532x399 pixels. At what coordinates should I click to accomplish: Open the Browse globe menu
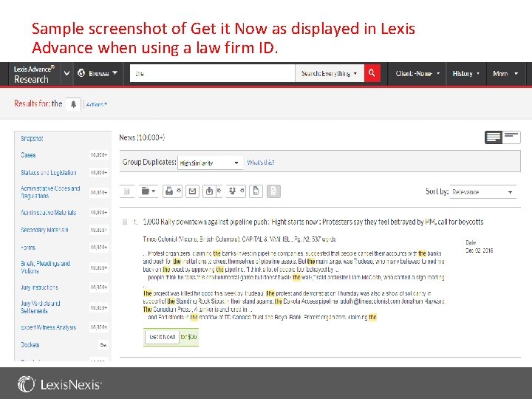point(98,73)
